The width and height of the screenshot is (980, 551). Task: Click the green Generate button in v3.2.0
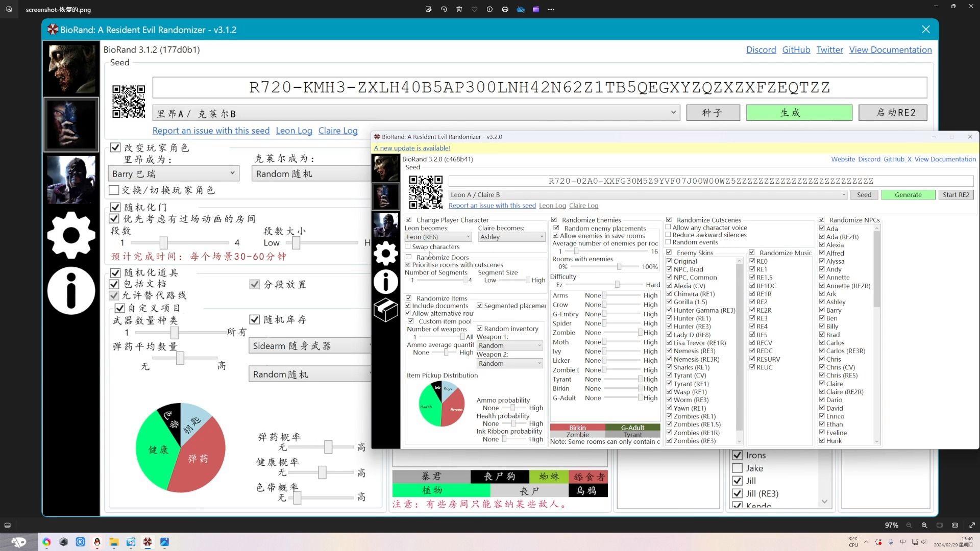pyautogui.click(x=908, y=195)
